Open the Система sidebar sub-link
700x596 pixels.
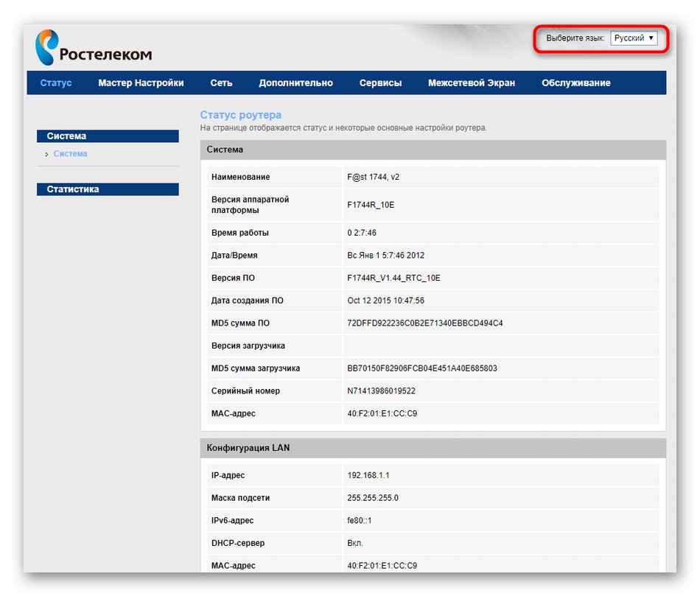pos(70,153)
